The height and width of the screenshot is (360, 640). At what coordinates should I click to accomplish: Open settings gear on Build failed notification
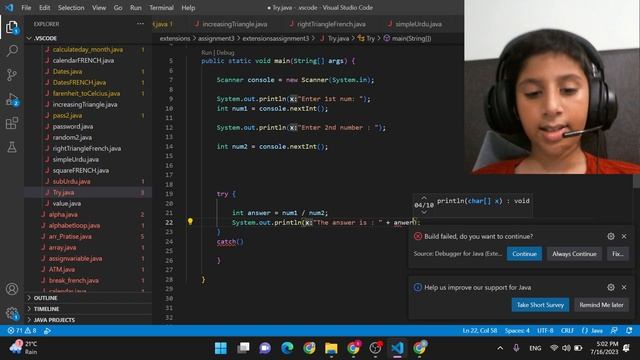611,236
